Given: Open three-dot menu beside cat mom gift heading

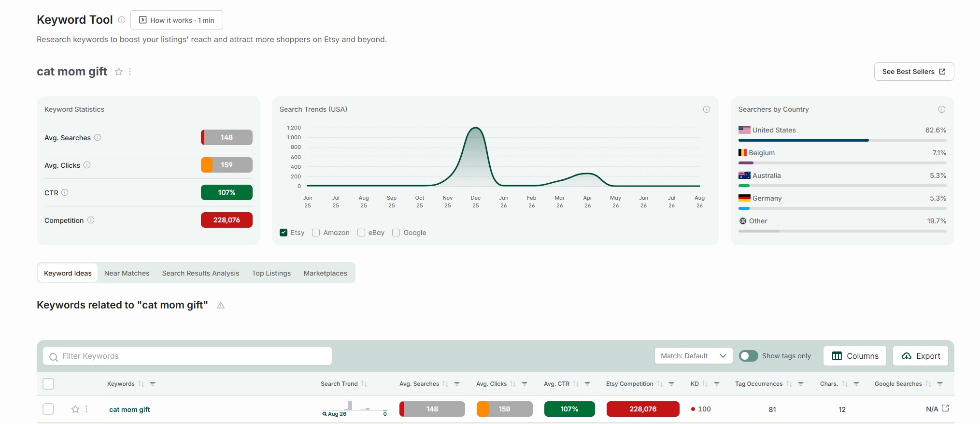Looking at the screenshot, I should point(130,72).
